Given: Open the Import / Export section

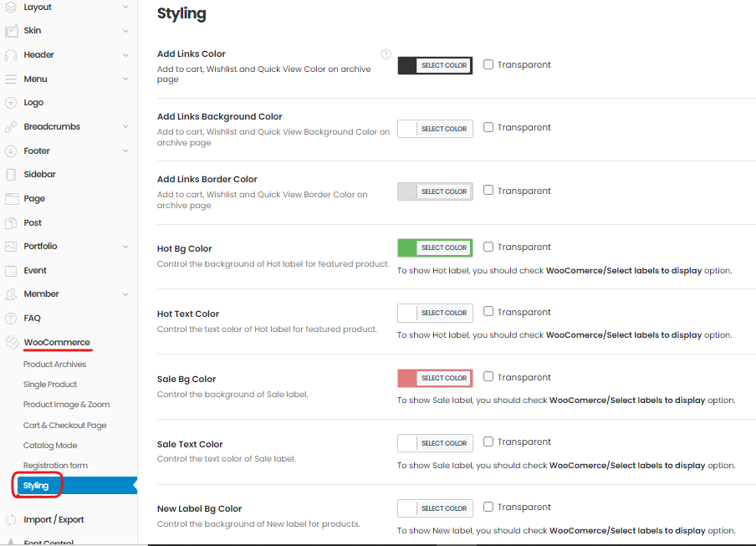Looking at the screenshot, I should click(x=54, y=520).
